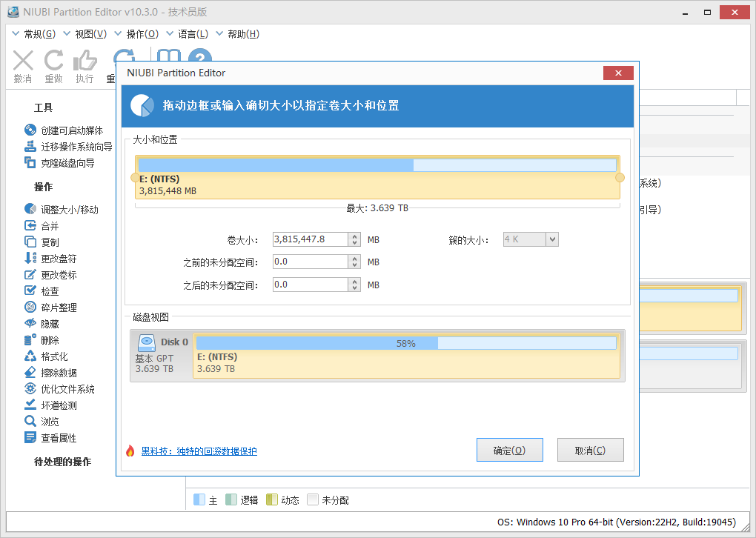
Task: Confirm with the 确定(O) button
Action: point(509,449)
